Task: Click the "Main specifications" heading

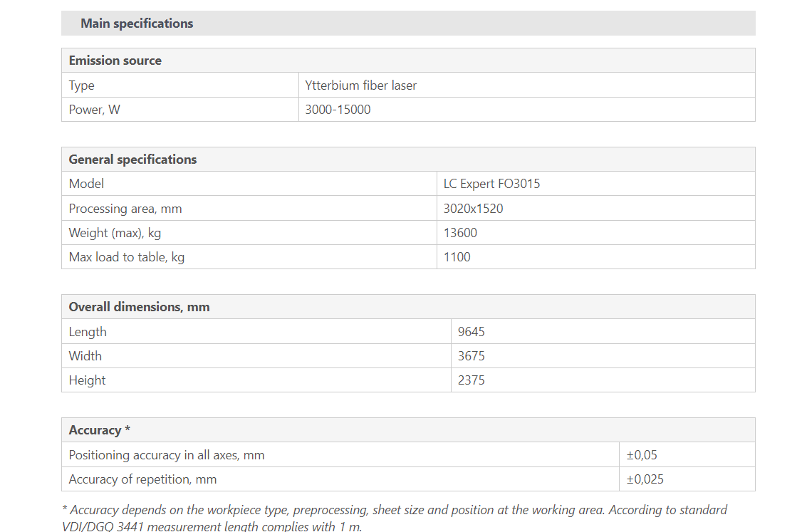Action: pos(137,24)
